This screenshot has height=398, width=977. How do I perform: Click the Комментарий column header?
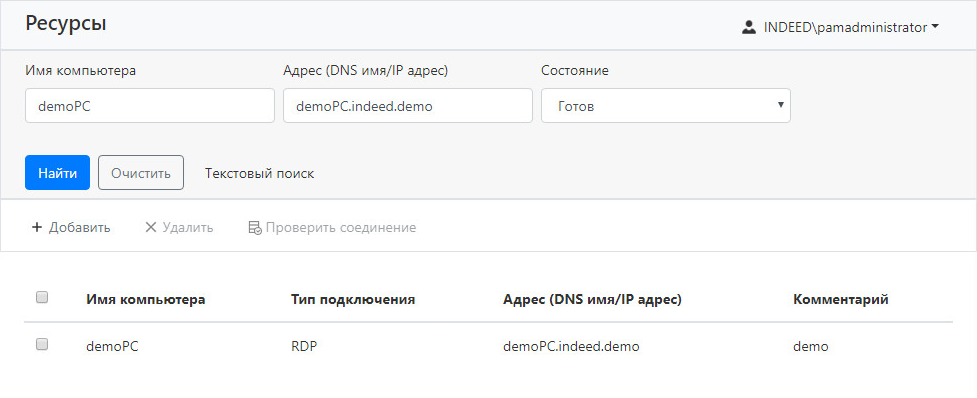(x=841, y=300)
